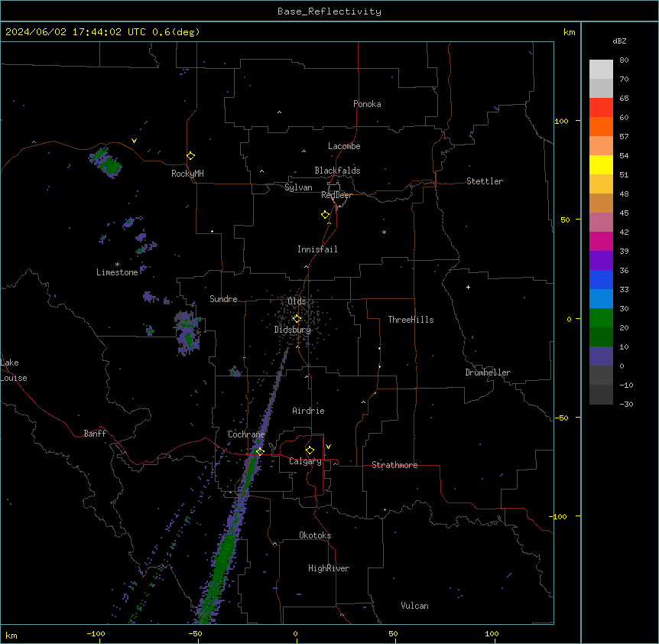Click the white asterisk east of Innisfail
The width and height of the screenshot is (659, 644).
tap(384, 232)
